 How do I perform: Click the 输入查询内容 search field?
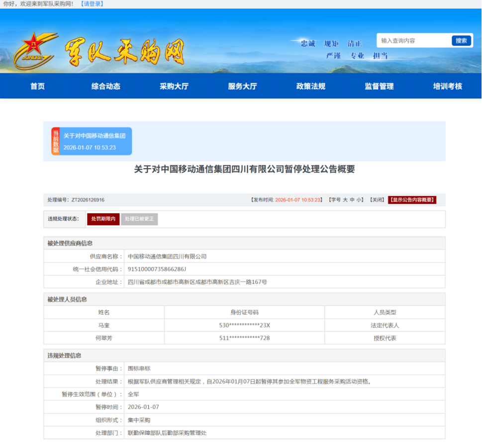[414, 41]
